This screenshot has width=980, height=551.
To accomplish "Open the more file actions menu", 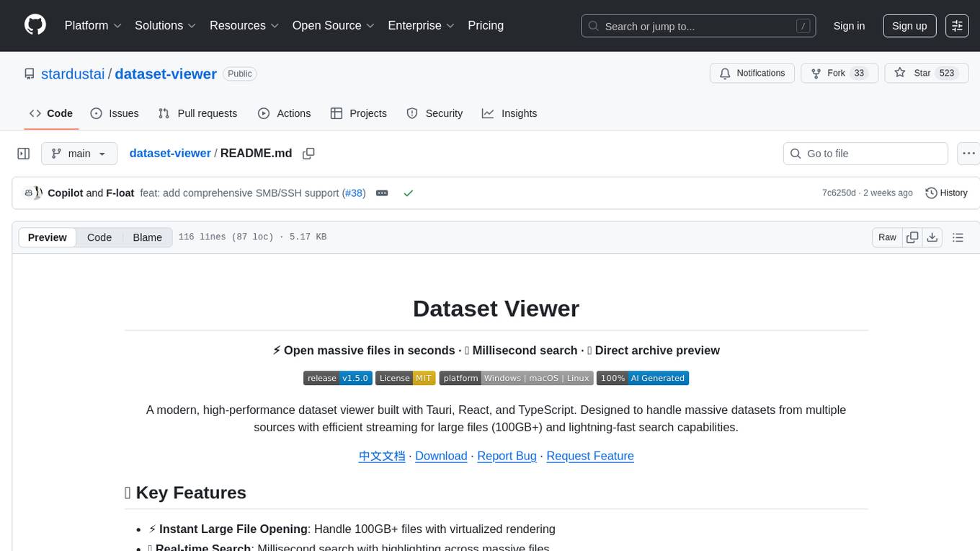I will click(x=969, y=154).
